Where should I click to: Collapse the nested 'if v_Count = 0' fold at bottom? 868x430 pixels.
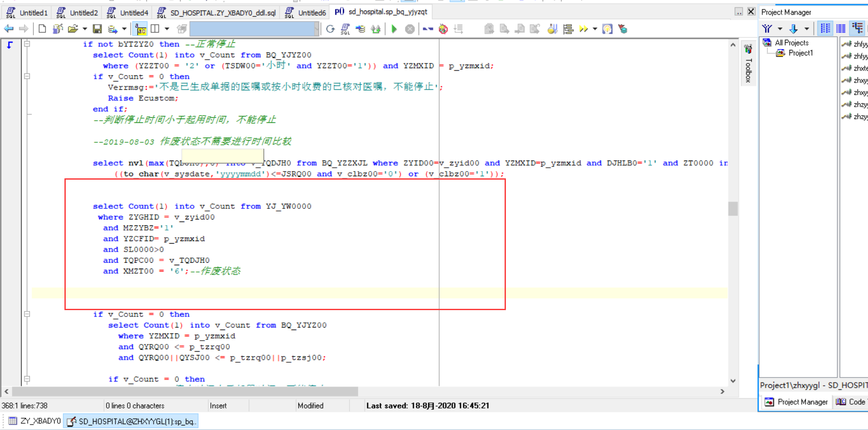coord(27,379)
